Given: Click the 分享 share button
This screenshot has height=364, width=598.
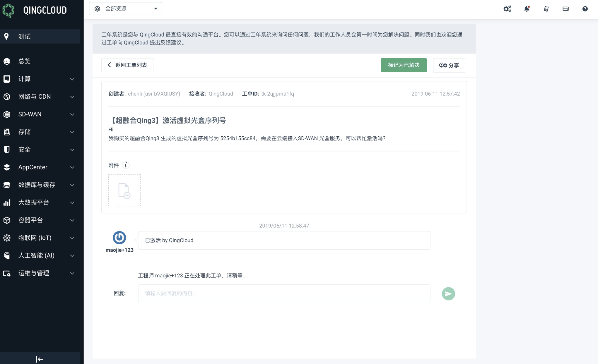Looking at the screenshot, I should coord(449,65).
